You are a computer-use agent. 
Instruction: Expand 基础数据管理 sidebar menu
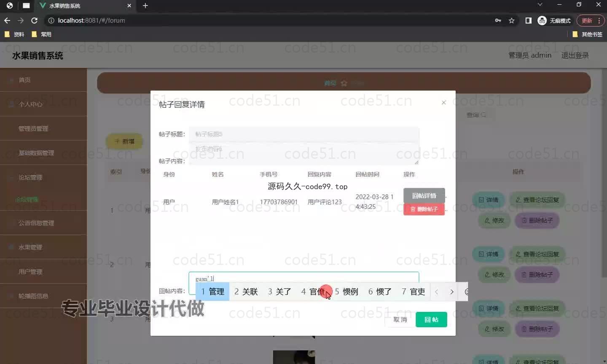(43, 153)
